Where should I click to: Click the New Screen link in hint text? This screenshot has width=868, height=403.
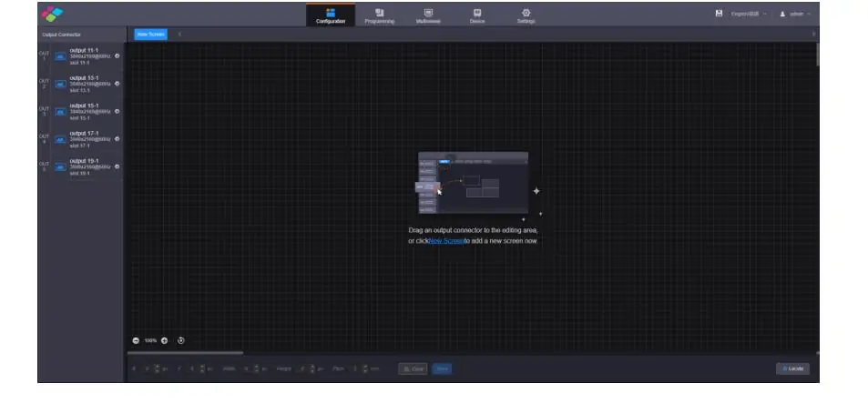click(446, 241)
